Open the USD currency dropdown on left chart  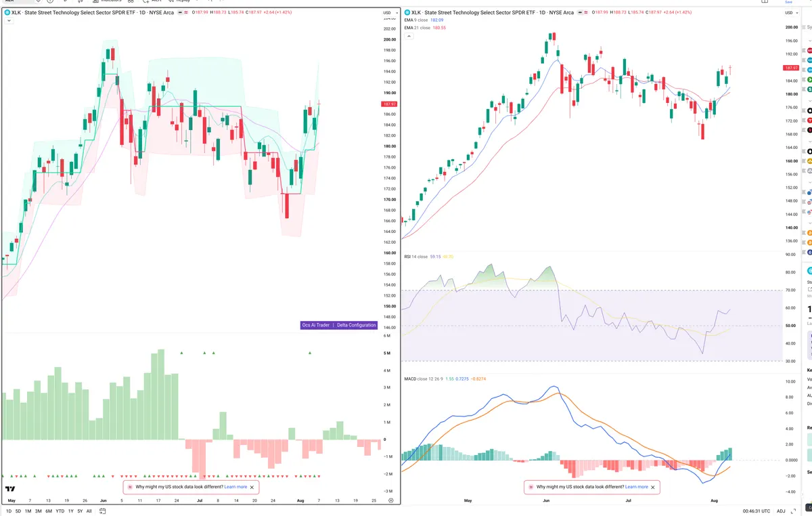tap(389, 12)
